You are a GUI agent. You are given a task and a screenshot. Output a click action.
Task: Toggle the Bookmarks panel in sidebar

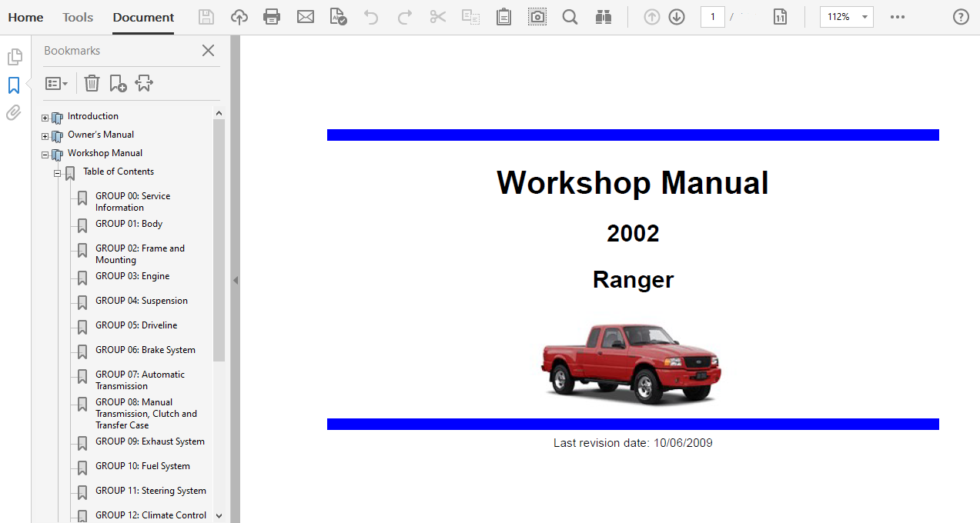pyautogui.click(x=14, y=85)
